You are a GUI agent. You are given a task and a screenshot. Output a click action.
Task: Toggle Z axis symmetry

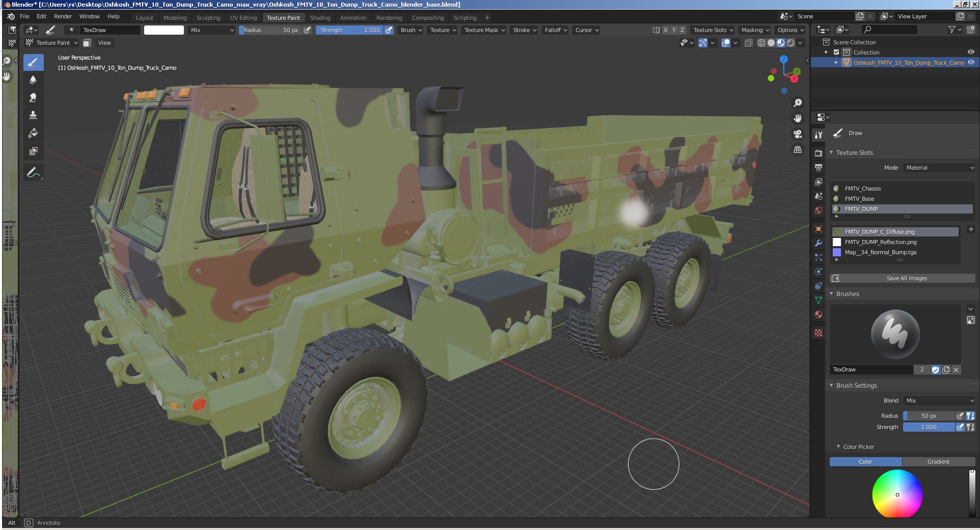click(x=683, y=30)
